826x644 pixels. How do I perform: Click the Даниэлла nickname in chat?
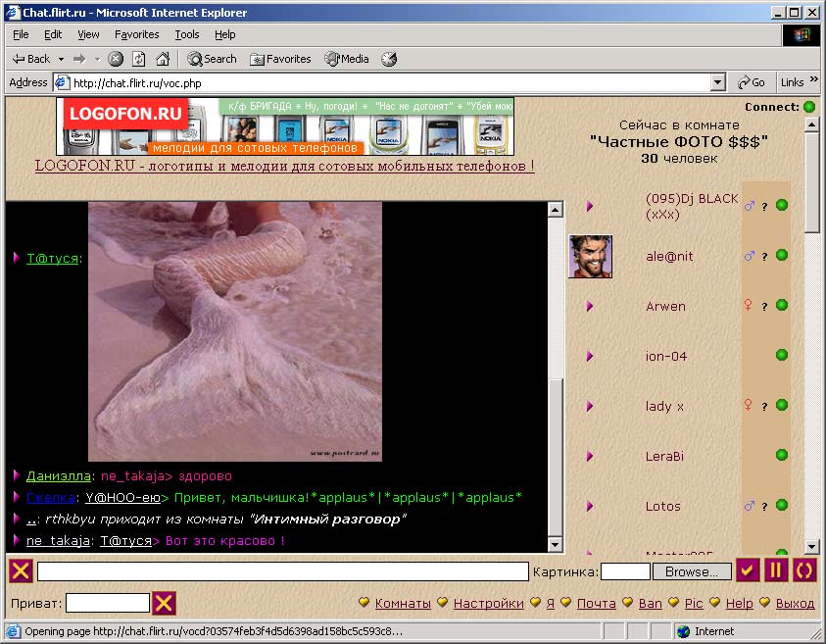point(59,476)
